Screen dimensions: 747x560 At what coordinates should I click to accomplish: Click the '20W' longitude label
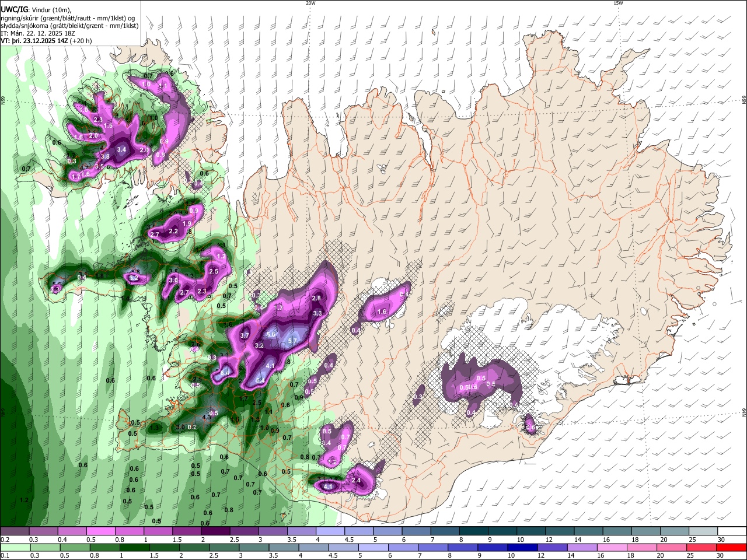(310, 2)
